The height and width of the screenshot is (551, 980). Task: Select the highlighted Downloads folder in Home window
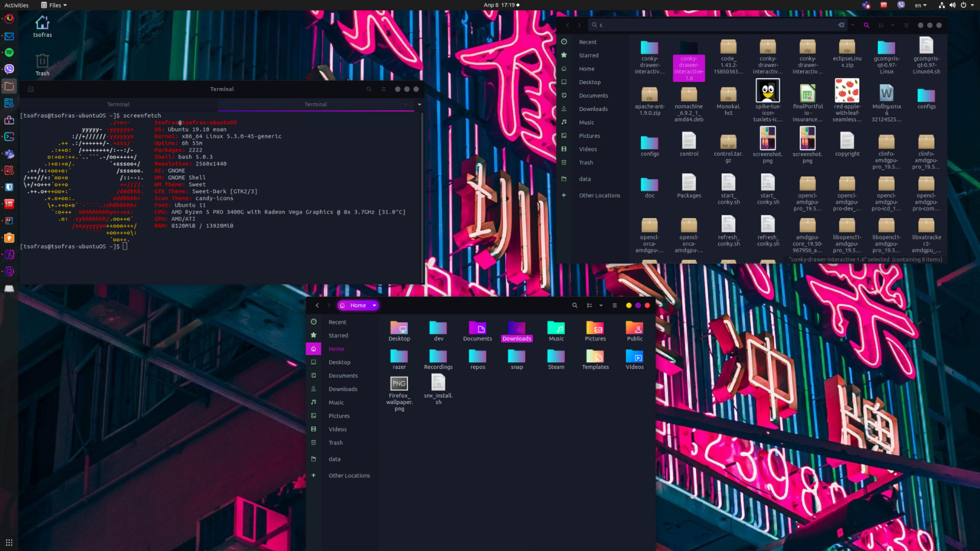(x=517, y=331)
